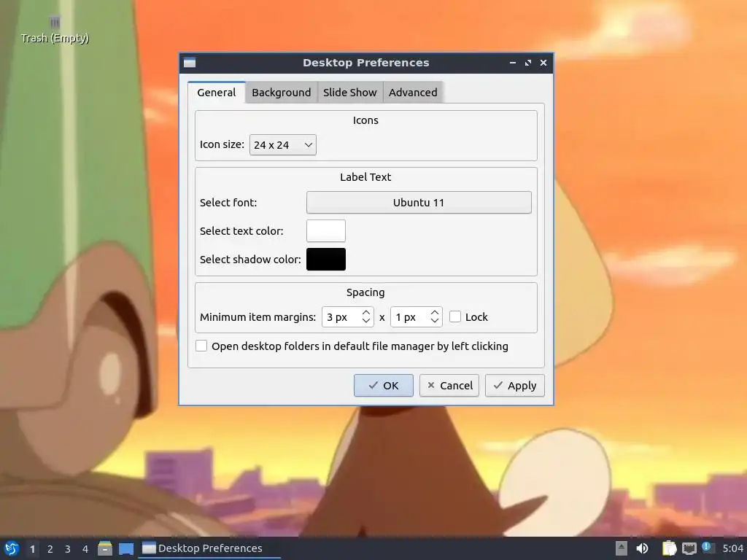Enable the Lock margins checkbox
747x560 pixels.
pos(455,316)
